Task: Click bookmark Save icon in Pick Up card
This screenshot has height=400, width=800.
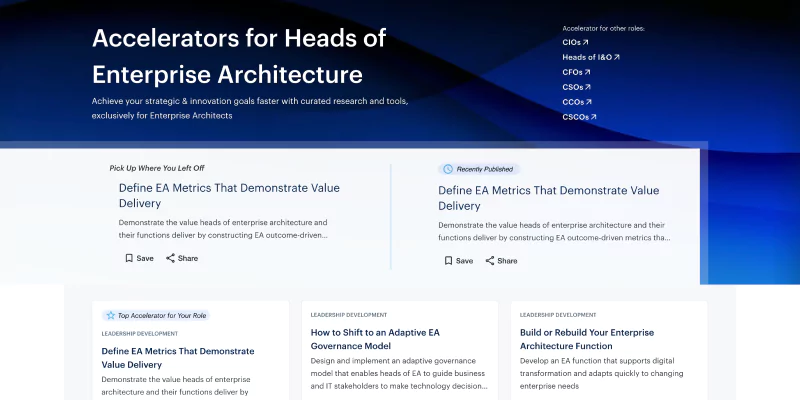Action: (x=129, y=258)
